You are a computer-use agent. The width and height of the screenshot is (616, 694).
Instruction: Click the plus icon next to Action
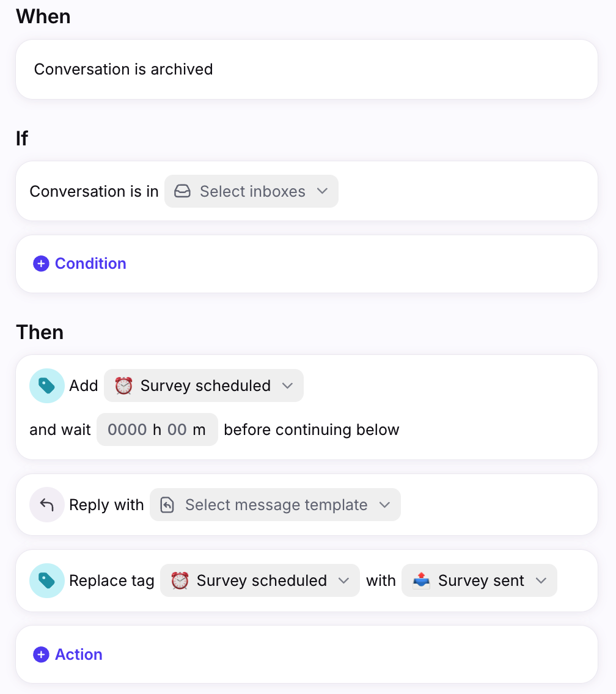(41, 655)
